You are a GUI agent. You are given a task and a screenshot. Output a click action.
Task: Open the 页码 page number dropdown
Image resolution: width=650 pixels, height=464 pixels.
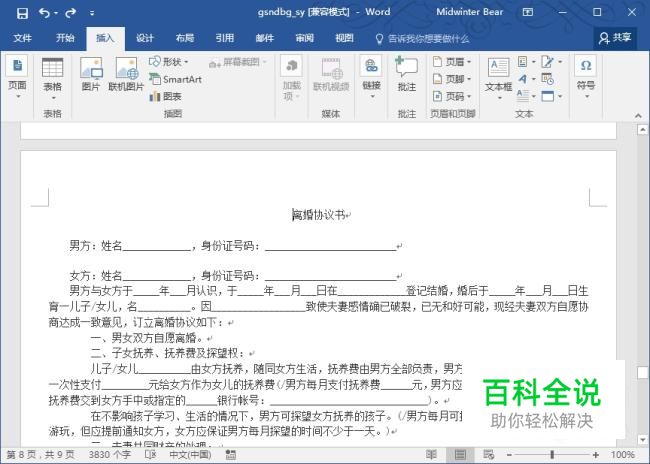point(452,97)
